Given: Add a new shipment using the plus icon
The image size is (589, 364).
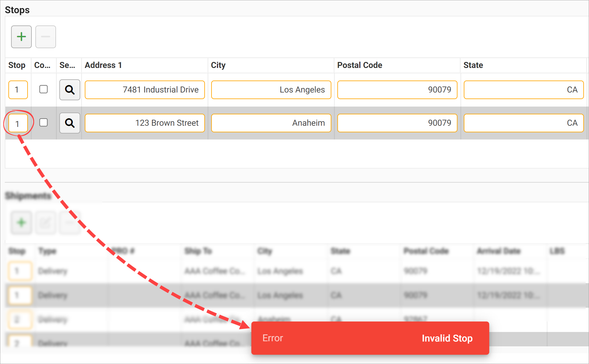Looking at the screenshot, I should click(x=21, y=222).
